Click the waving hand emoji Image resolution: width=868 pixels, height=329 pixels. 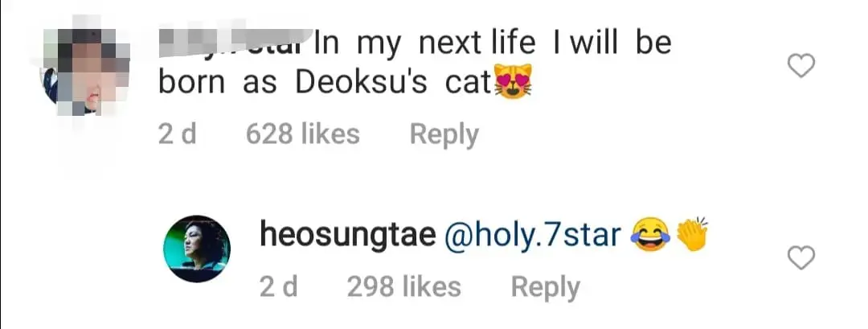coord(692,234)
